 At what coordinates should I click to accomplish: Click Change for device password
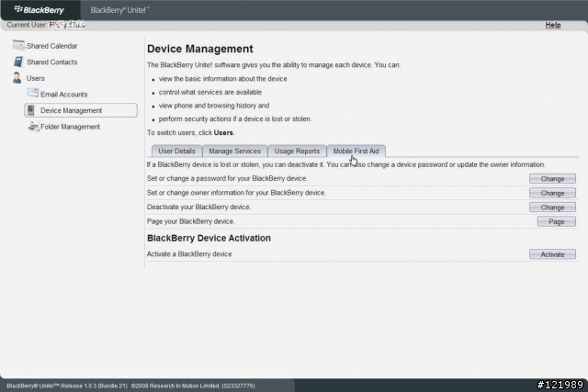552,179
